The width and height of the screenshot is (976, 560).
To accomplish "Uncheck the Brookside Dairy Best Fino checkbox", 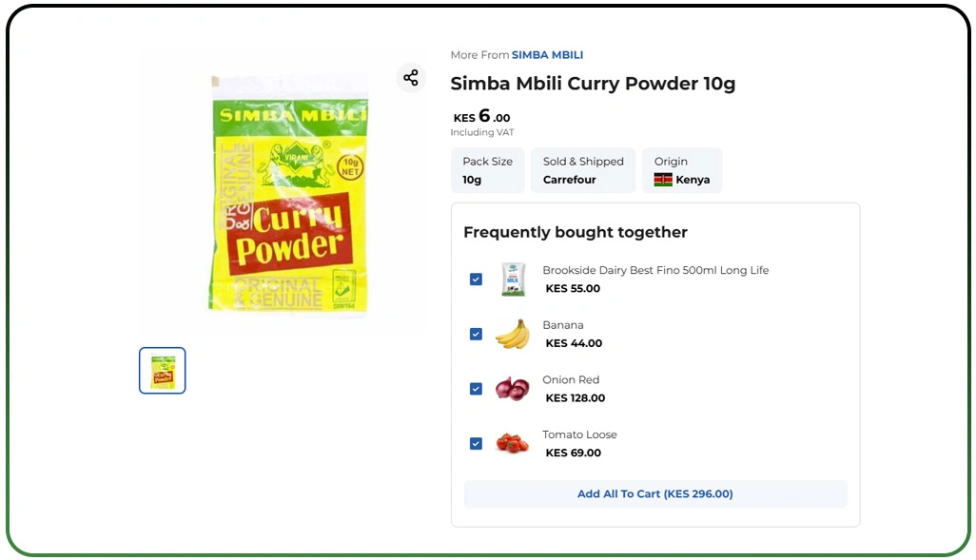I will click(x=476, y=280).
